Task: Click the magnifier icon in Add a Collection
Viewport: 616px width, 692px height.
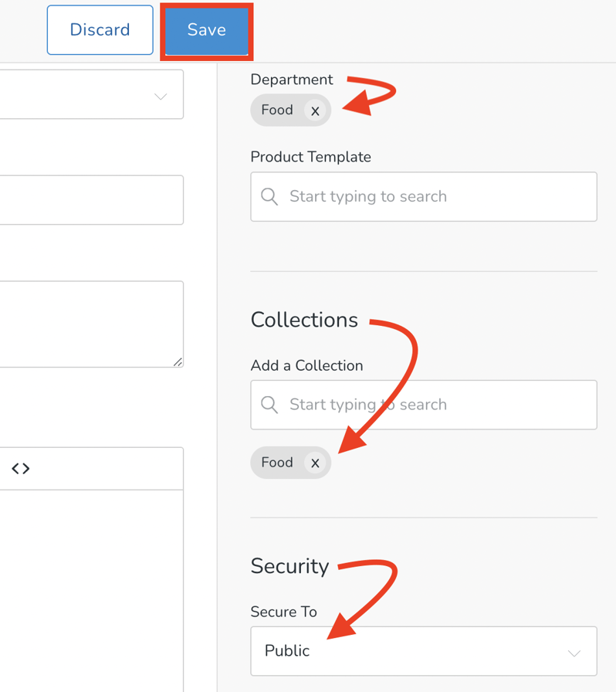Action: coord(269,405)
